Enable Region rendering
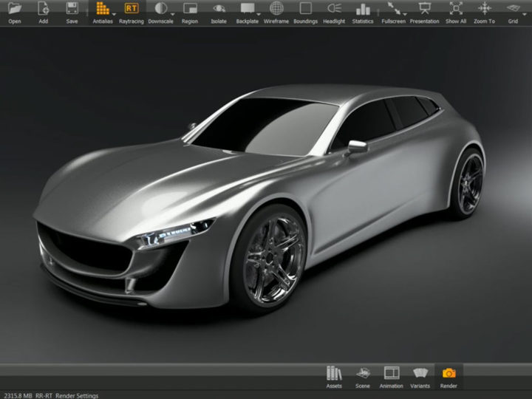The height and width of the screenshot is (399, 532). [x=190, y=13]
